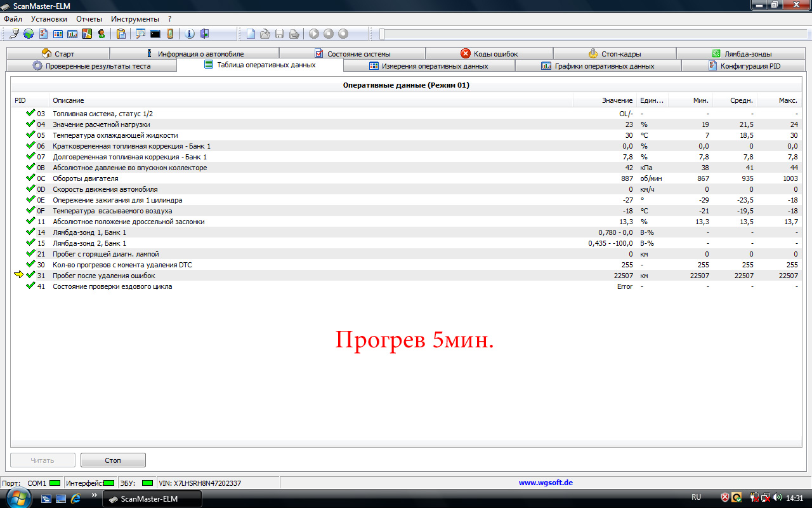
Task: Sort by the PID column header
Action: (30, 100)
